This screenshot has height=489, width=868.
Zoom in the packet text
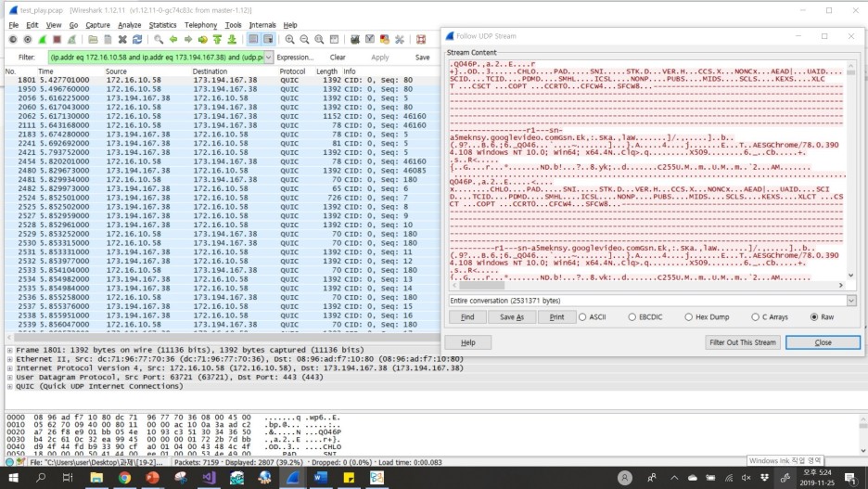click(x=289, y=39)
